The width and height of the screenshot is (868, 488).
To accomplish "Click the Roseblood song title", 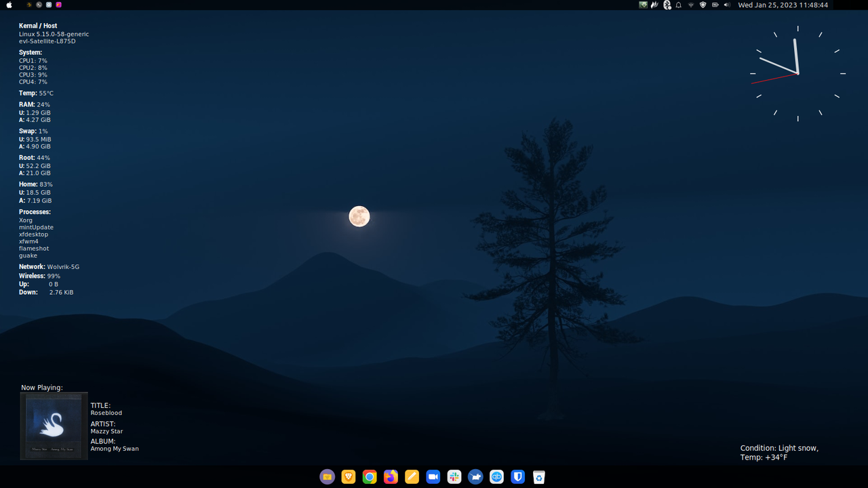I will point(106,413).
